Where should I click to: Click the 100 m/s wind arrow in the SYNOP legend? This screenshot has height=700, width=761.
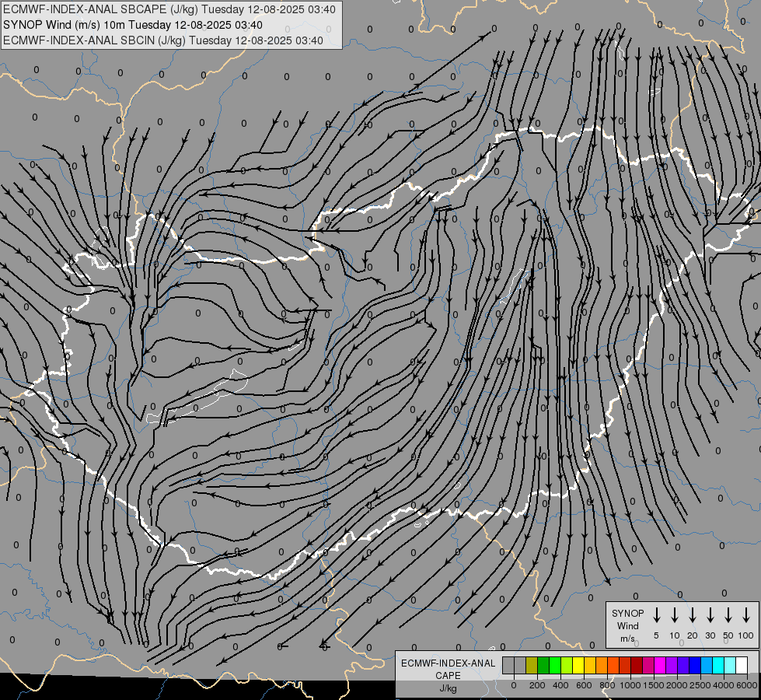[x=746, y=615]
